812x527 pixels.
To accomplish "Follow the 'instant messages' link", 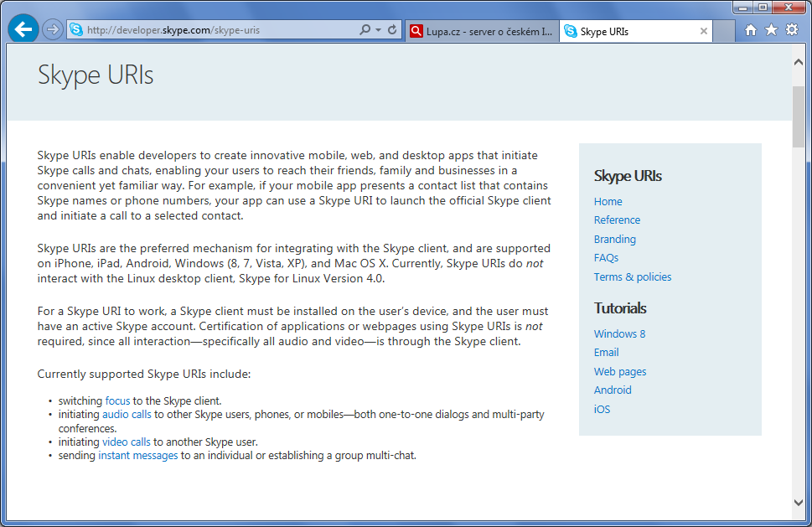I will [x=137, y=456].
